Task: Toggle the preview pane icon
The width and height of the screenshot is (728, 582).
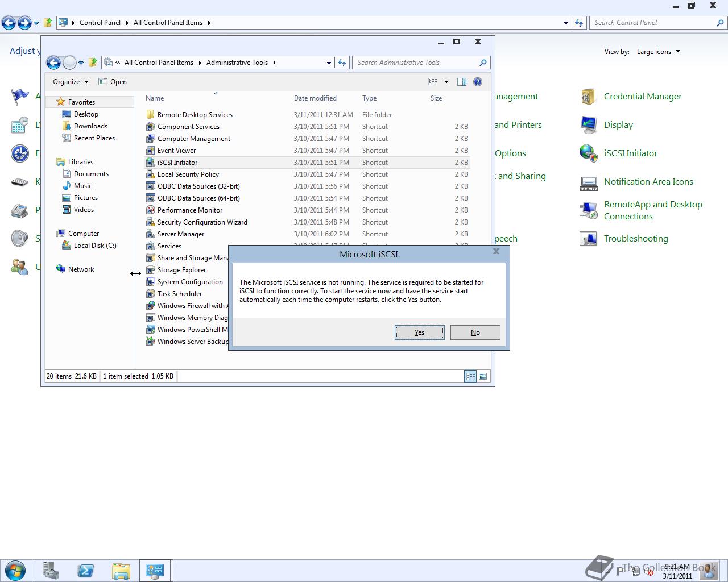Action: [462, 82]
